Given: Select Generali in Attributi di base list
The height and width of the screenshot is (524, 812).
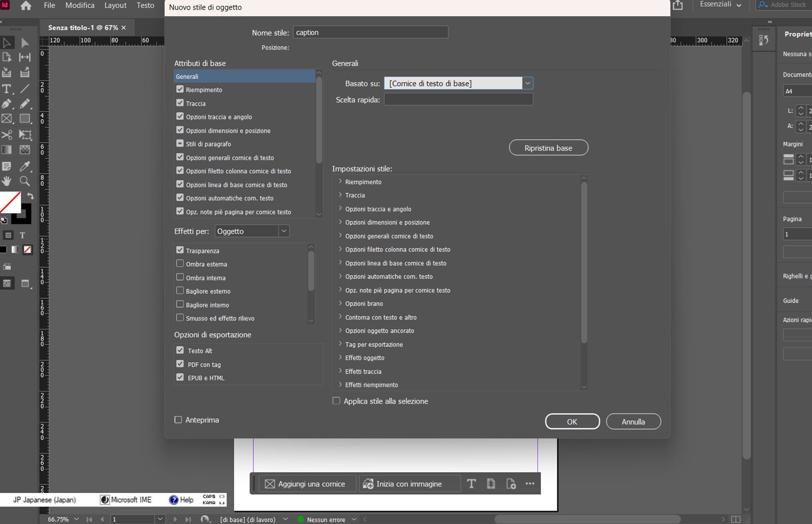Looking at the screenshot, I should pos(244,76).
